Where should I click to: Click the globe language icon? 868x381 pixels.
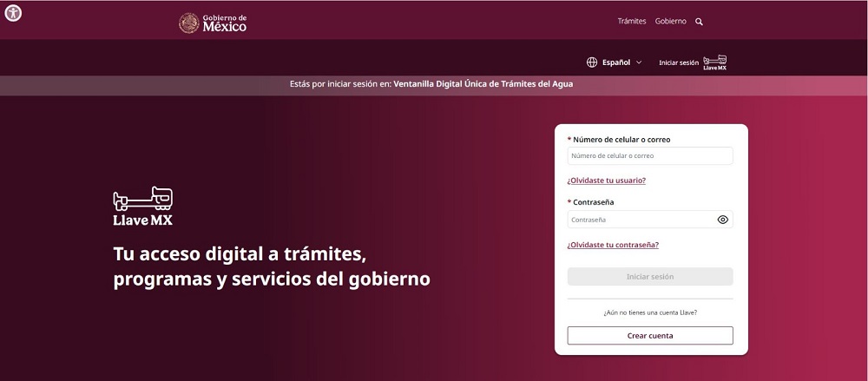pyautogui.click(x=592, y=62)
